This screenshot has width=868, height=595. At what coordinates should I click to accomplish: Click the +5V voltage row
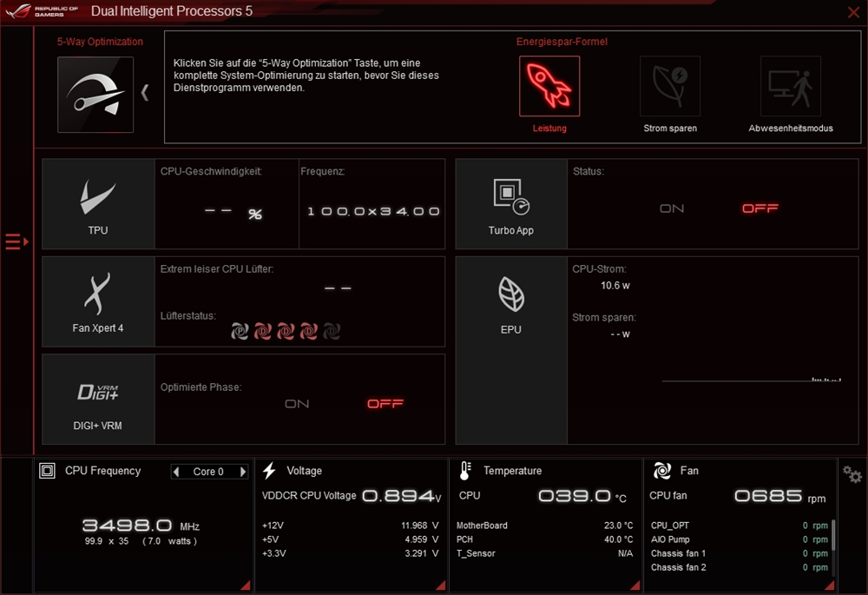(350, 539)
